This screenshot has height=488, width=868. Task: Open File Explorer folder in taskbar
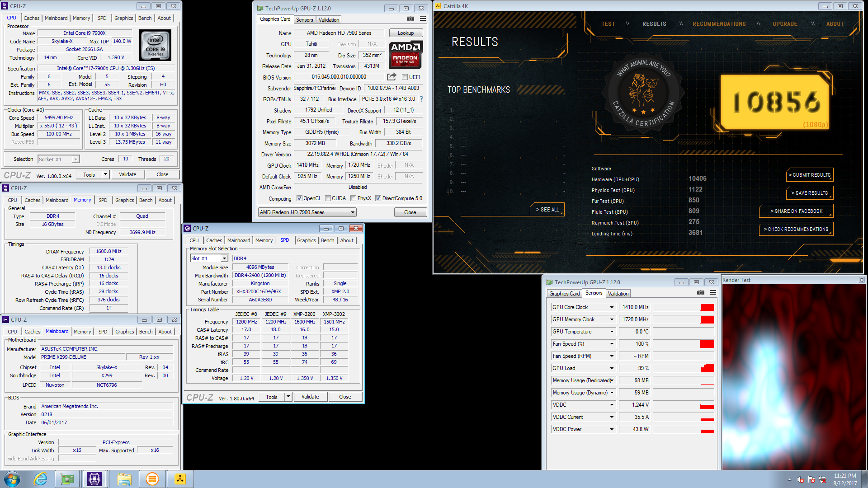coord(124,479)
